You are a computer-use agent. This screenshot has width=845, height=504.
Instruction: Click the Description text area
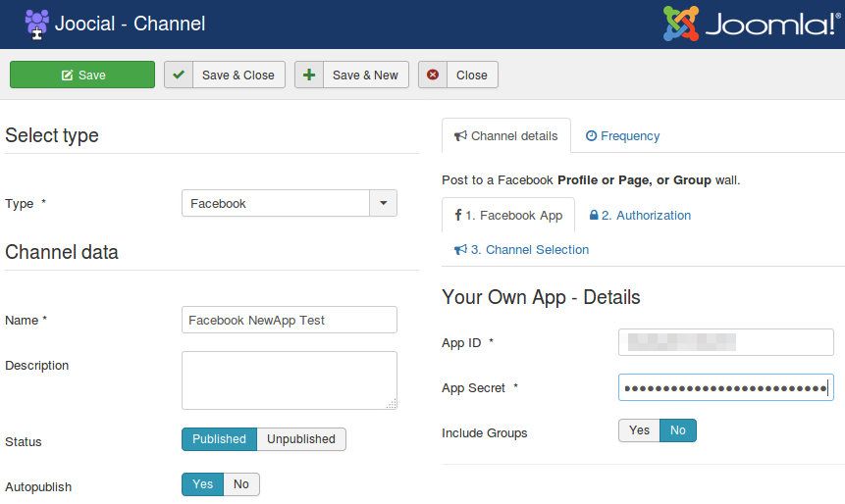point(290,380)
